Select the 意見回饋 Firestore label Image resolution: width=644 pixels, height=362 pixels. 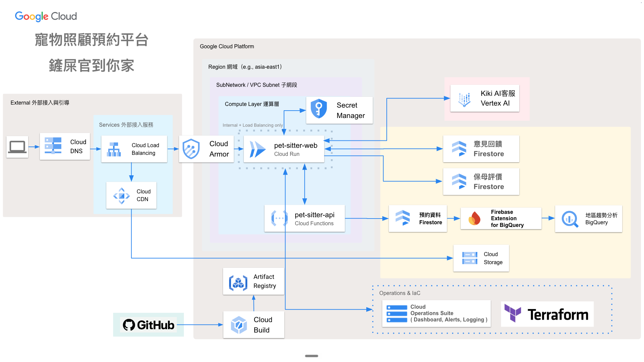point(489,149)
